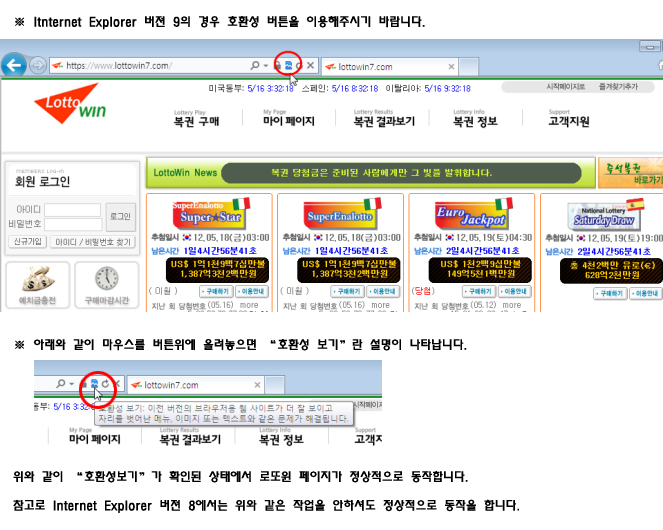Image resolution: width=663 pixels, height=530 pixels.
Task: Click the 아이디 input field
Action: 73,210
